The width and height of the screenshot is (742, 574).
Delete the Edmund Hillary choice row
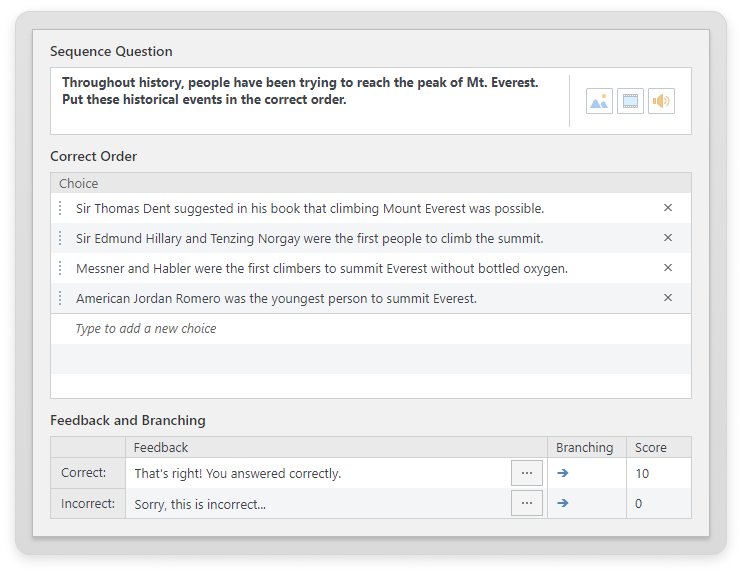tap(668, 238)
